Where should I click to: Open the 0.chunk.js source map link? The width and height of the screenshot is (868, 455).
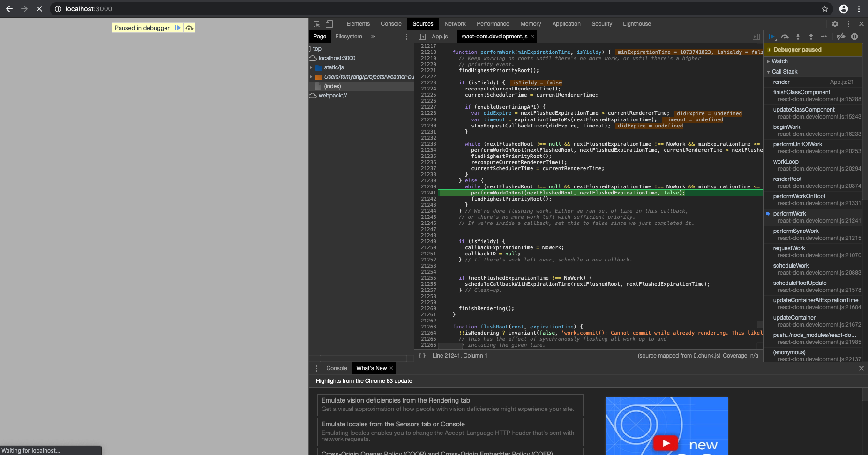[706, 355]
